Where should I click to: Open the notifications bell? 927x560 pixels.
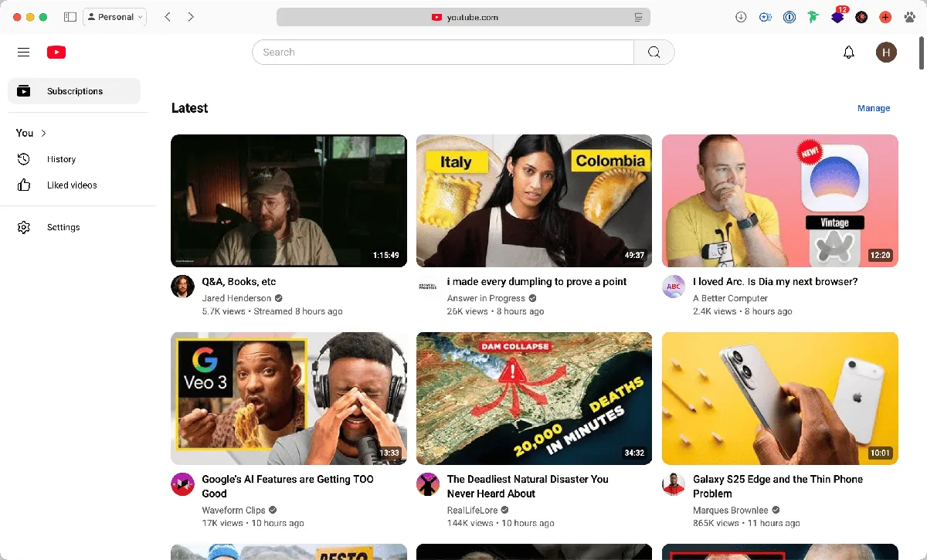(849, 53)
